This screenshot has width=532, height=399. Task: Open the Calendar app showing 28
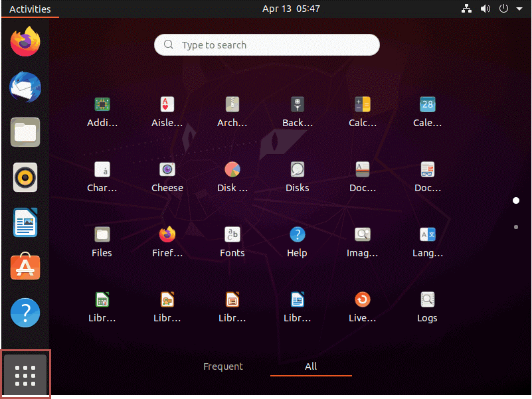[428, 112]
